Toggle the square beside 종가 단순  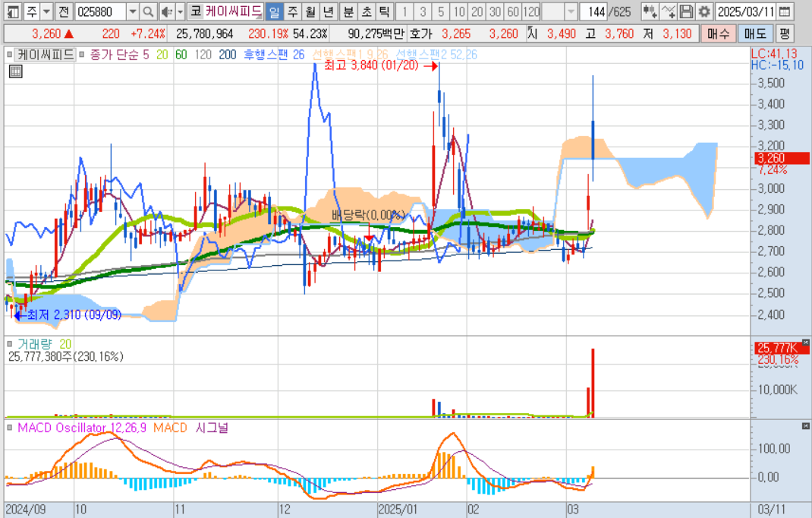(82, 55)
